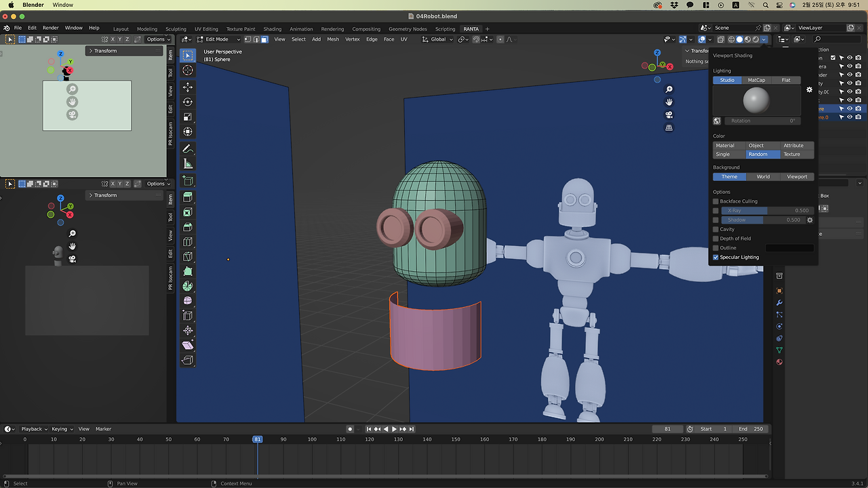Set color mode to Object

pyautogui.click(x=756, y=146)
